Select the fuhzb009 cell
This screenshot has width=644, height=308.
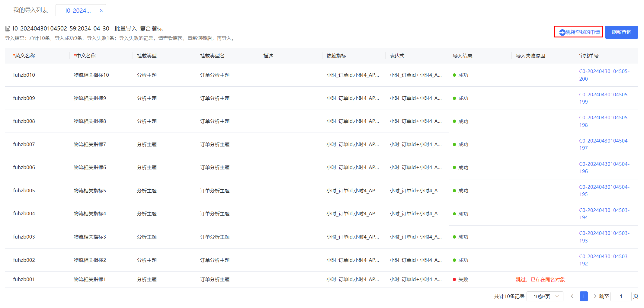(24, 98)
